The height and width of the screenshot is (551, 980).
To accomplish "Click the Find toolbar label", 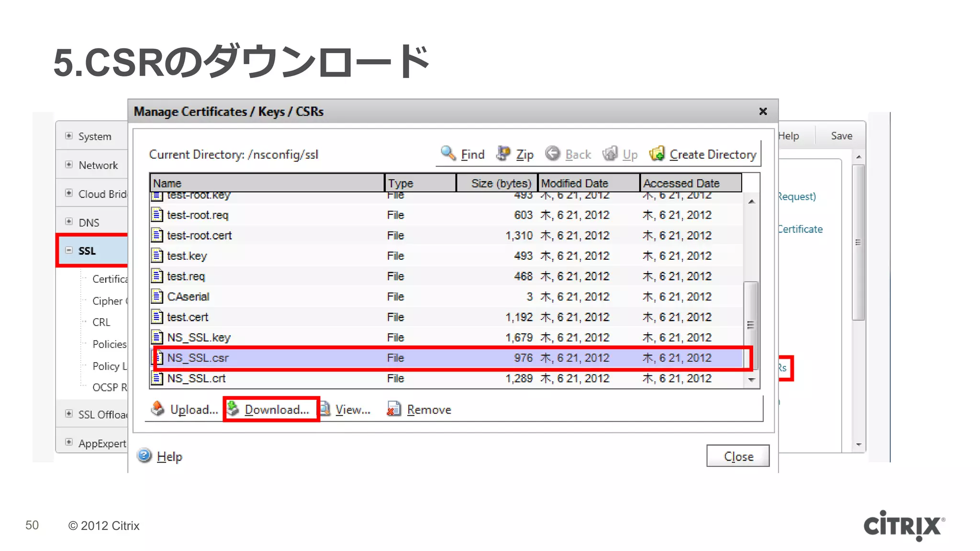I will pos(473,154).
